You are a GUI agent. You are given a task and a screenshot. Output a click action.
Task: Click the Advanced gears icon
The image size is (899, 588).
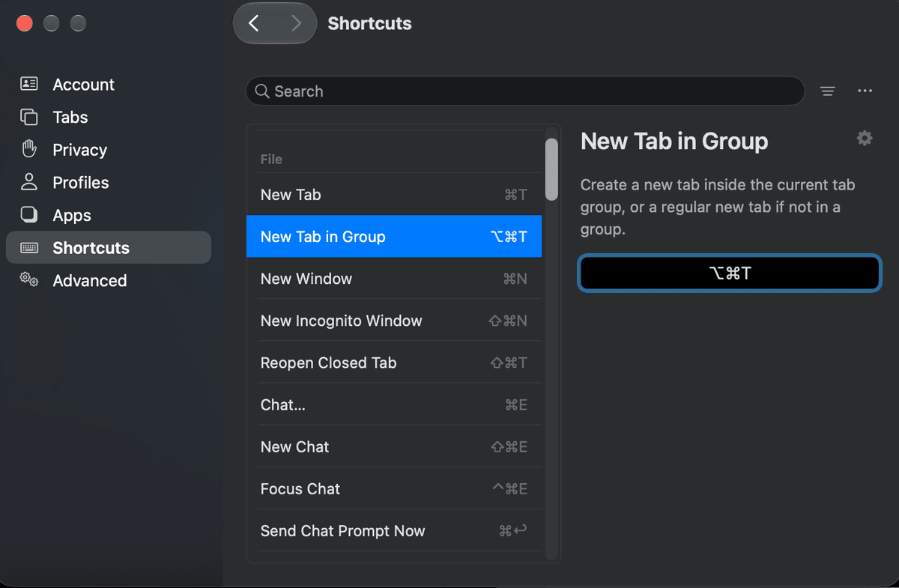tap(29, 280)
